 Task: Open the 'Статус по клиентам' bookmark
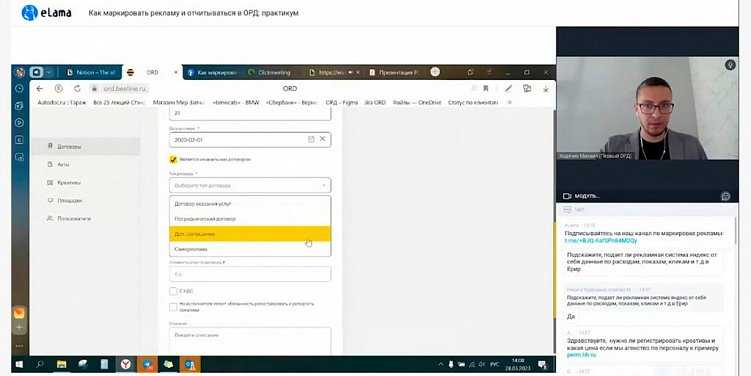(473, 103)
